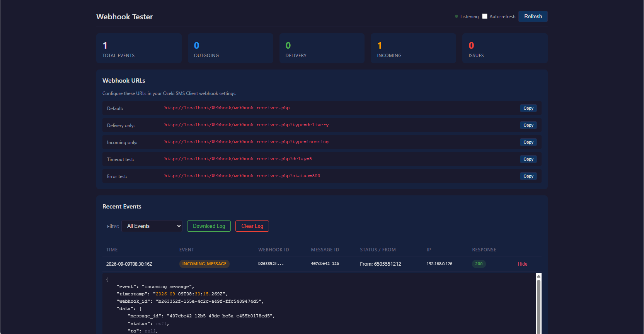Open the All Events filter dropdown
Image resolution: width=644 pixels, height=334 pixels.
[x=152, y=226]
